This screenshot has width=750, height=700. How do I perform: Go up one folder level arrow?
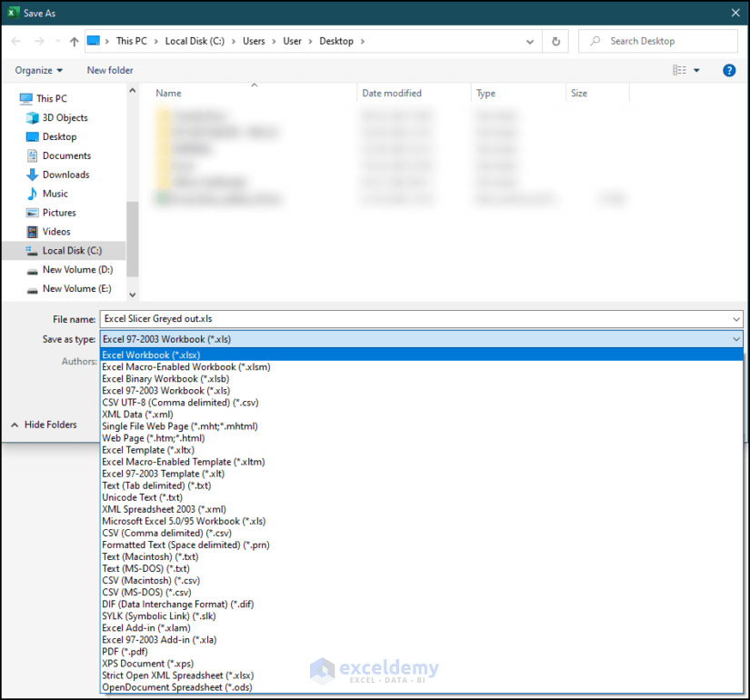pyautogui.click(x=75, y=42)
